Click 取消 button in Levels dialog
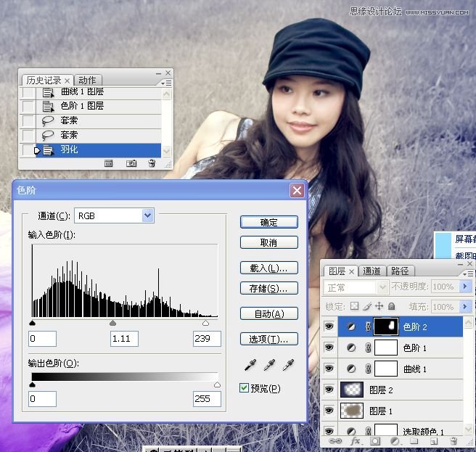476x452 pixels. [269, 242]
